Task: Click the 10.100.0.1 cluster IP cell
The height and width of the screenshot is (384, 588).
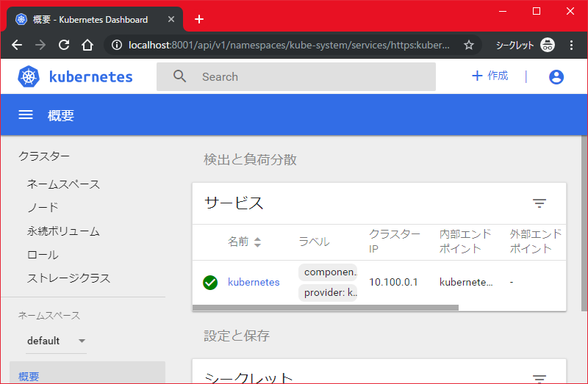Action: coord(393,282)
